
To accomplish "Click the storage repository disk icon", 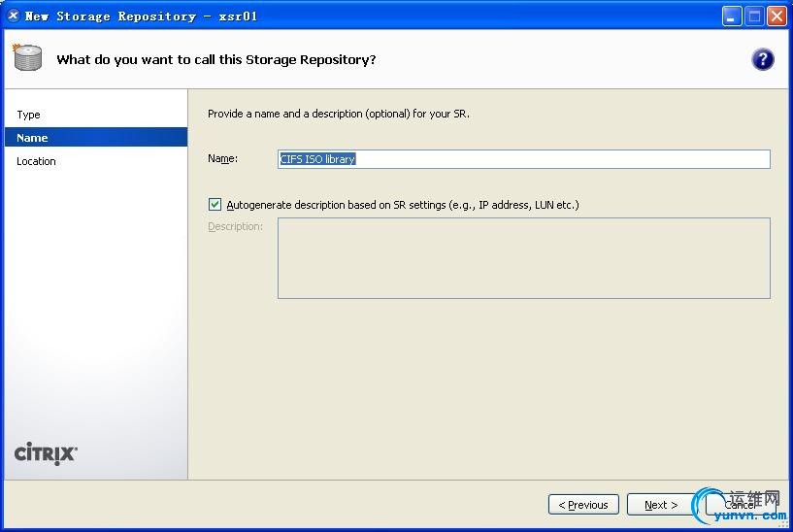I will (x=27, y=57).
